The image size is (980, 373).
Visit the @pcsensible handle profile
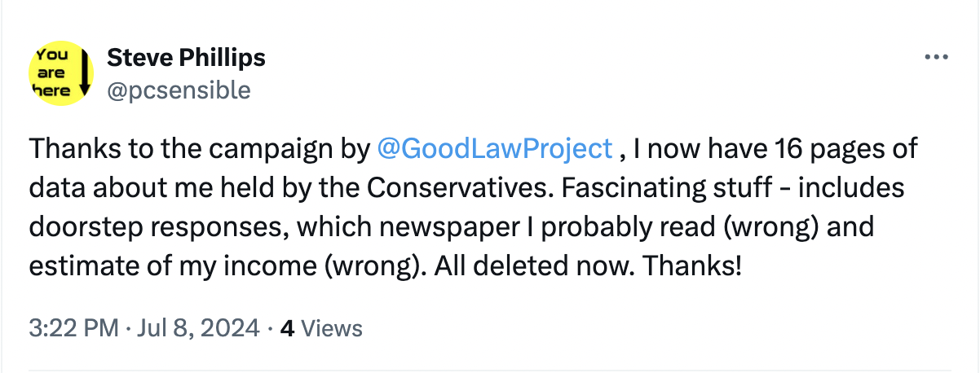tap(179, 90)
